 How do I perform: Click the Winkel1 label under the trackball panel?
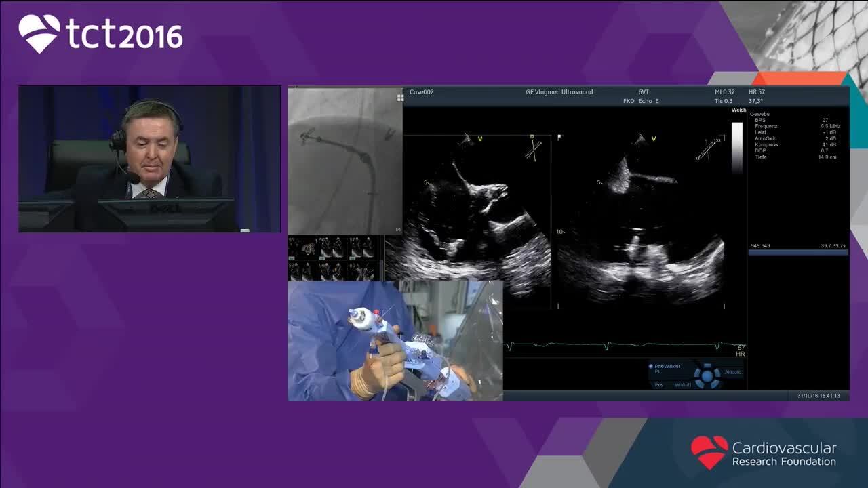tap(682, 385)
